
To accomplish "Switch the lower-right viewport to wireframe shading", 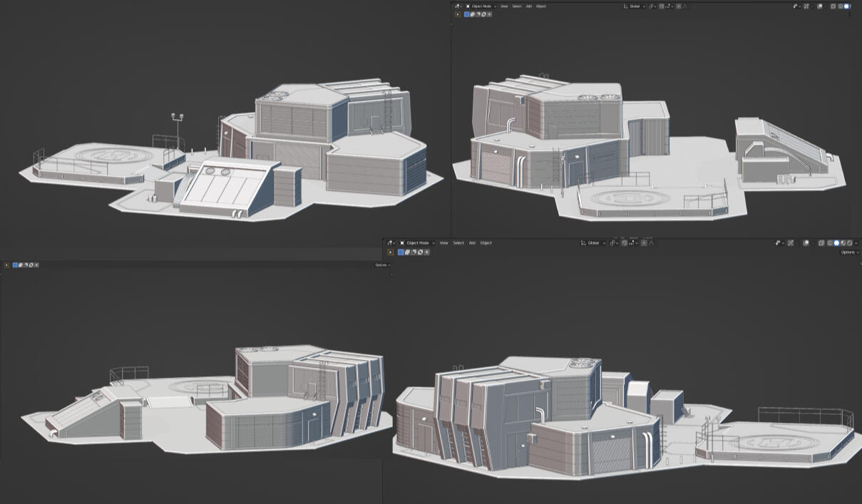I will [x=830, y=243].
